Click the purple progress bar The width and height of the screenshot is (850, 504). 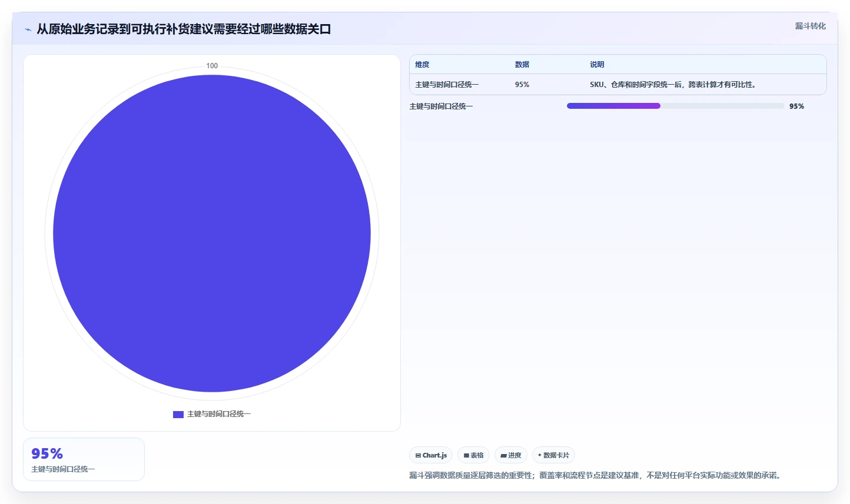(x=613, y=106)
